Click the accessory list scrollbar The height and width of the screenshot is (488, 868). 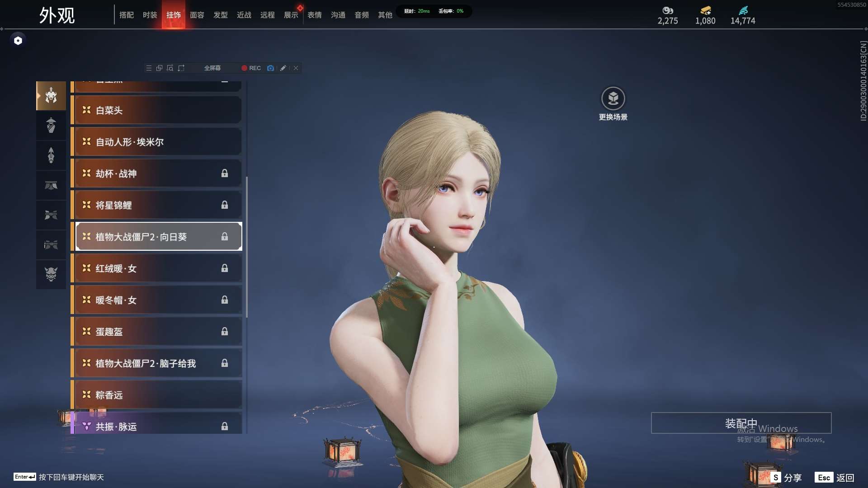(246, 247)
